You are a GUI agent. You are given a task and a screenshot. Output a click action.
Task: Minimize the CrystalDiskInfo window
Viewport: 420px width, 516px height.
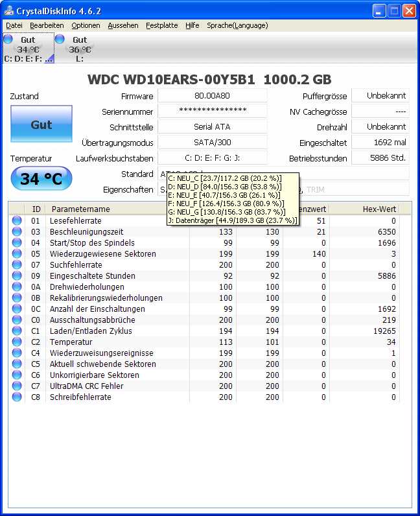pyautogui.click(x=379, y=11)
